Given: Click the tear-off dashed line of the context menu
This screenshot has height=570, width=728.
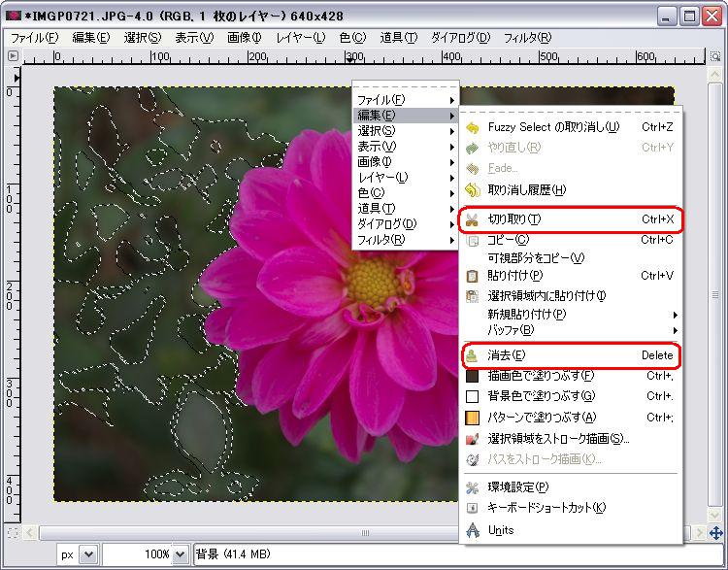Looking at the screenshot, I should [x=406, y=86].
